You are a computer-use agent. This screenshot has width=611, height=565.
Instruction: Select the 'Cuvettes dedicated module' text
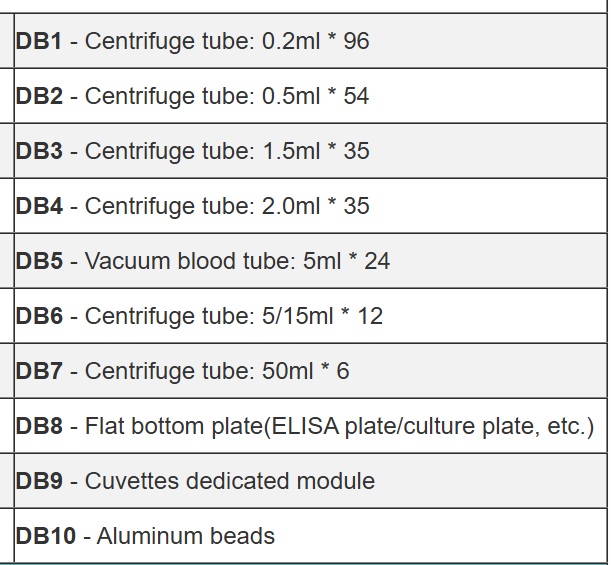click(x=230, y=481)
